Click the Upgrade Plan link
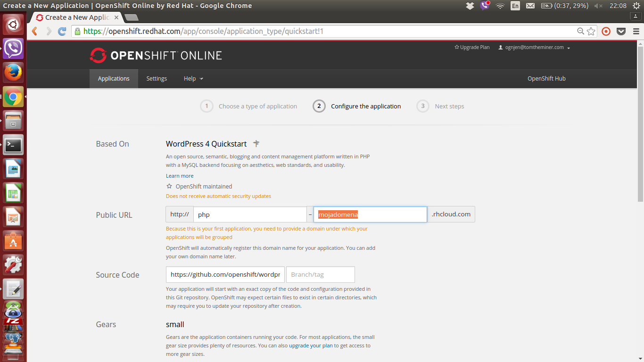Screen dimensions: 644x362 [x=472, y=47]
